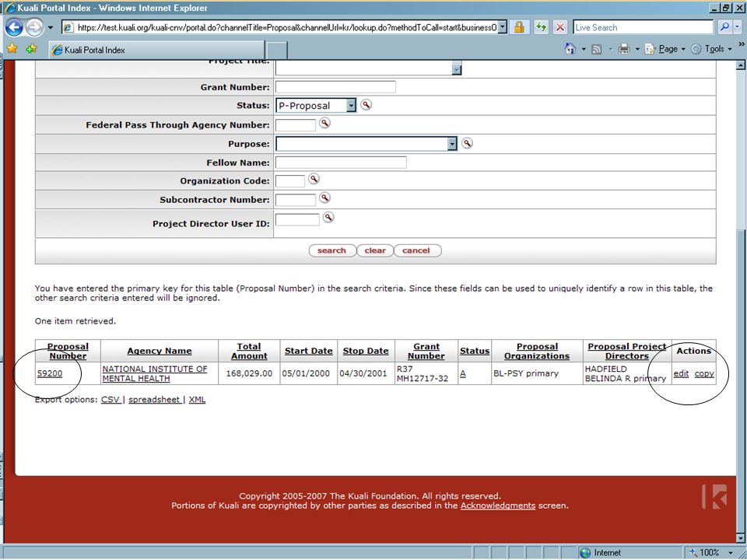Open the recent pages dropdown beside Forward
This screenshot has width=747, height=560.
(50, 28)
